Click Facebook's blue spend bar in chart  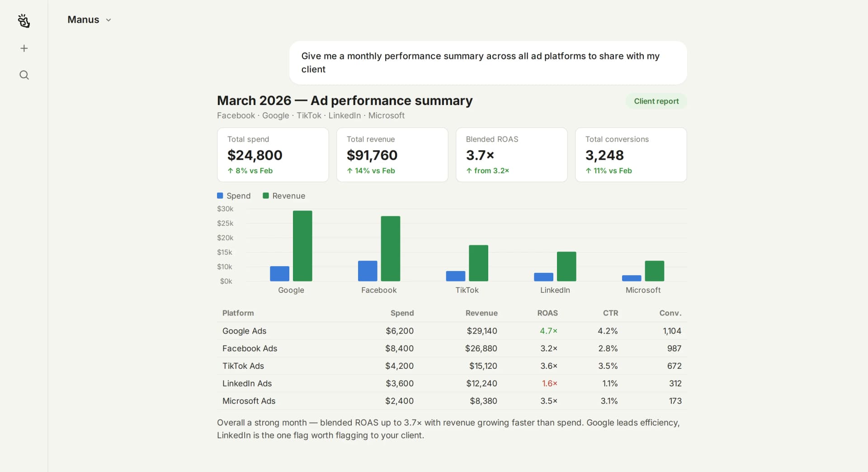pyautogui.click(x=368, y=271)
